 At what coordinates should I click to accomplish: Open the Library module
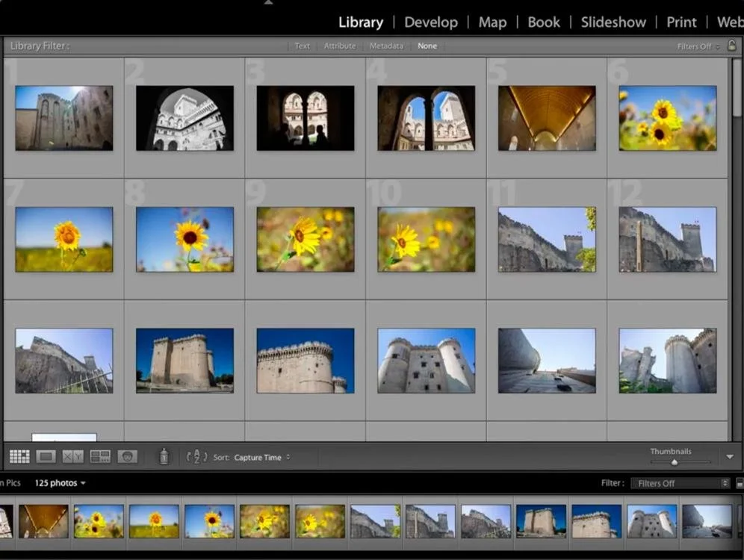pyautogui.click(x=361, y=22)
